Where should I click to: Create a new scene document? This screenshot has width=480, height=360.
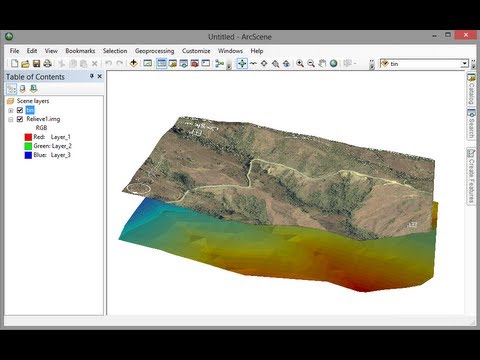coord(14,63)
